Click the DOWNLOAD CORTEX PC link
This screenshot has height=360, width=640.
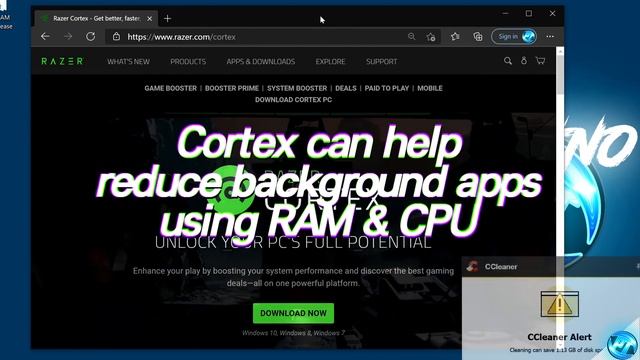coord(293,100)
